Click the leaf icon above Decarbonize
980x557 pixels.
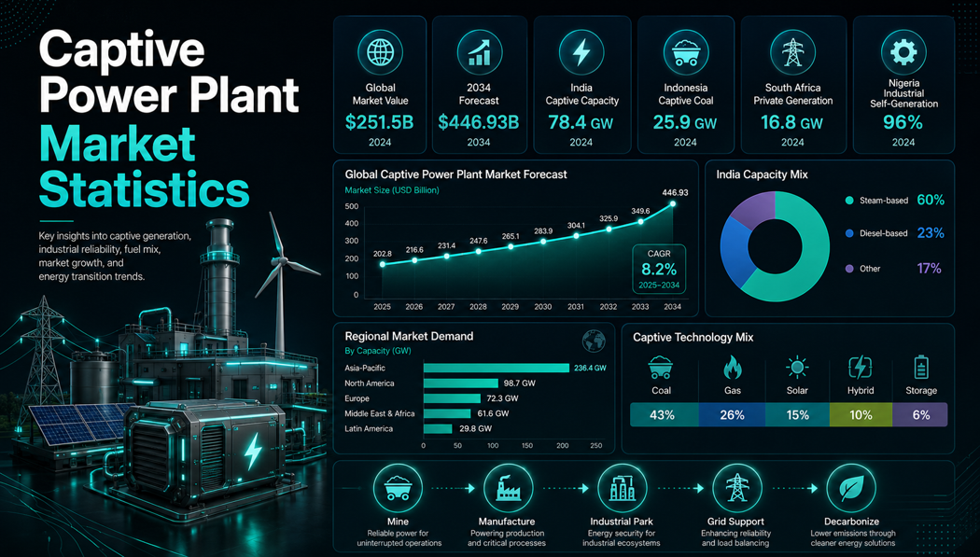851,488
